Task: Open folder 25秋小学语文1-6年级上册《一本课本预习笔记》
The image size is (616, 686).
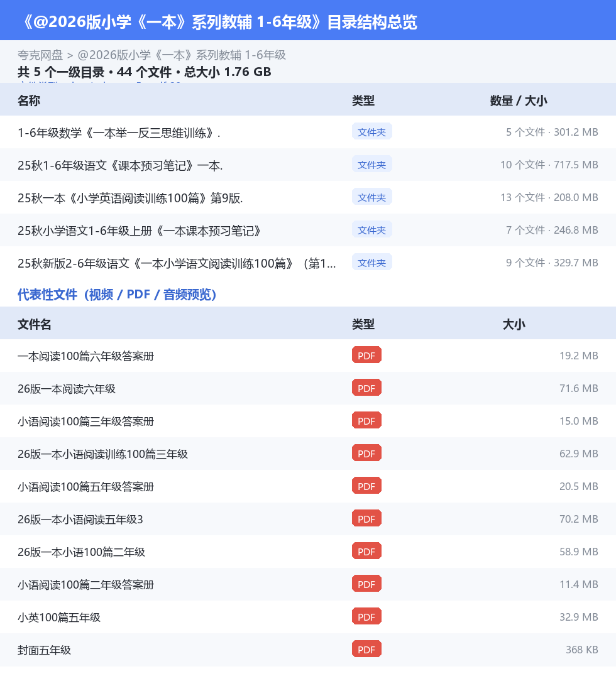Action: (x=139, y=231)
